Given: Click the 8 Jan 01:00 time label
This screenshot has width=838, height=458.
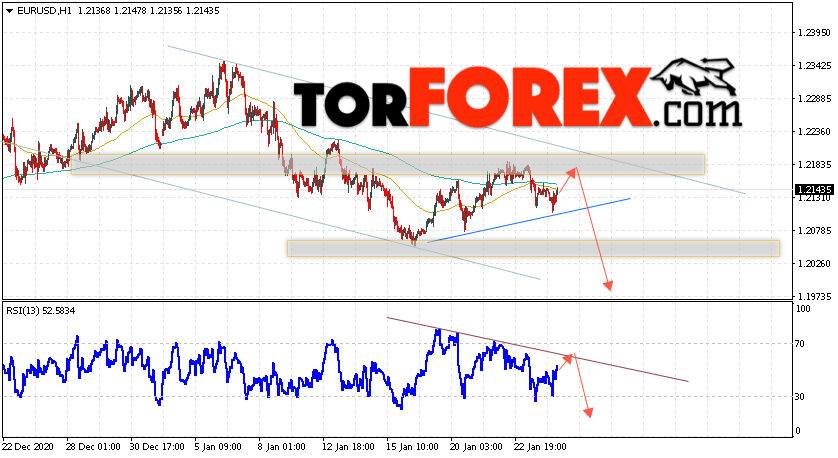Looking at the screenshot, I should coord(282,446).
